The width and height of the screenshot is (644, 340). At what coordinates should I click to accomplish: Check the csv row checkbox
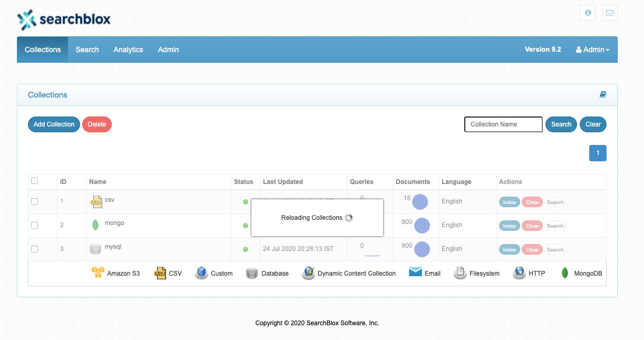click(35, 201)
